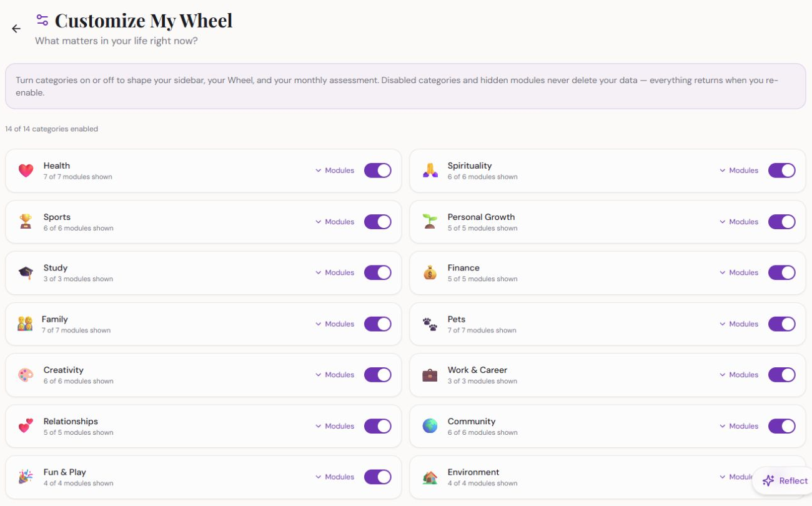The height and width of the screenshot is (506, 812).
Task: Show Modules for Work & Career
Action: (739, 375)
